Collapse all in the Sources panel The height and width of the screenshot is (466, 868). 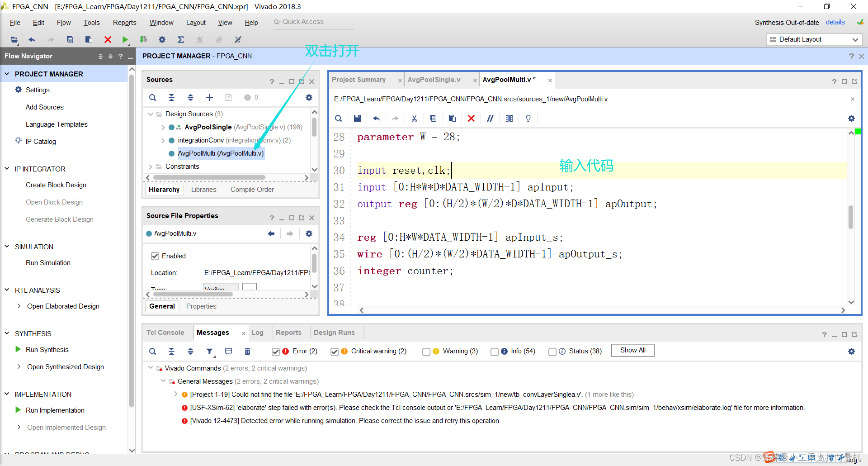click(x=171, y=97)
